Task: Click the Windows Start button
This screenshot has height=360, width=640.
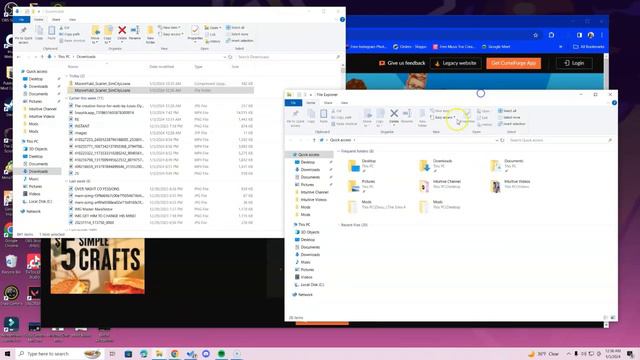Action: point(7,353)
